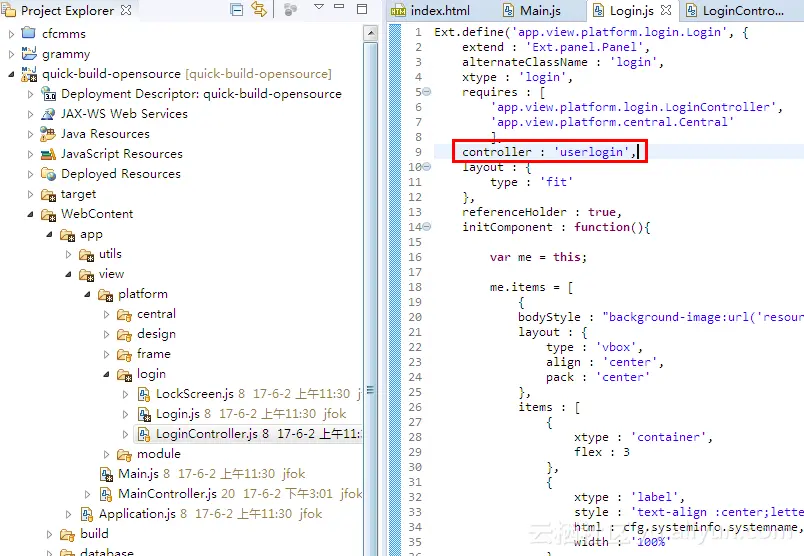Select the build folder

(94, 534)
